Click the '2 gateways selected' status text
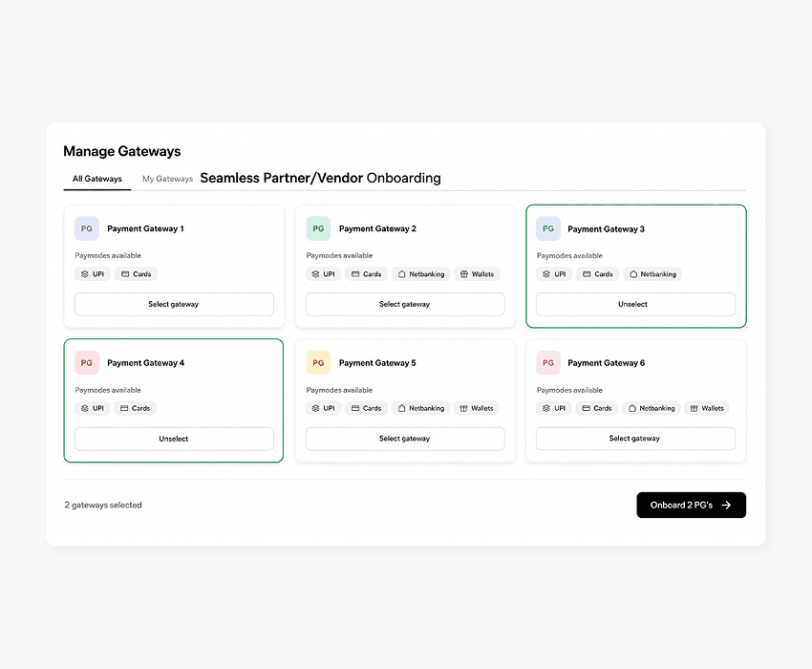The width and height of the screenshot is (812, 669). (x=103, y=506)
